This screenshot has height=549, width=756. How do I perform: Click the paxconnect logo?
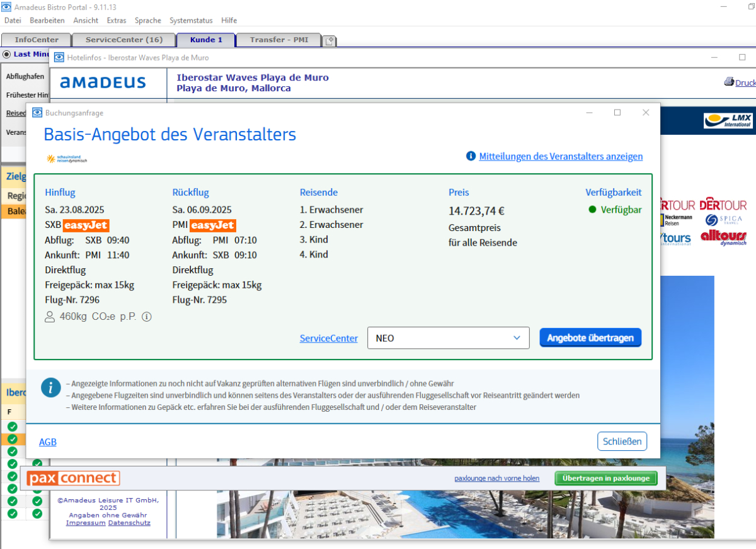(x=73, y=478)
